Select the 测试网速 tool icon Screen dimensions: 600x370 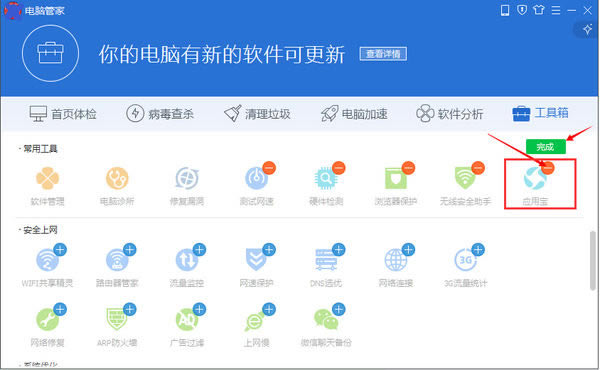tap(256, 178)
